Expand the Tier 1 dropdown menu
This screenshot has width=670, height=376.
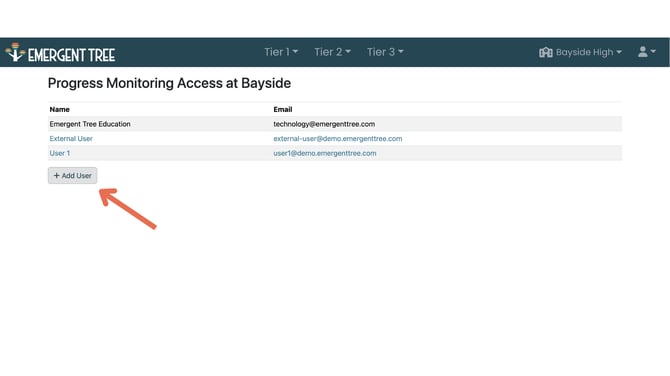[281, 52]
